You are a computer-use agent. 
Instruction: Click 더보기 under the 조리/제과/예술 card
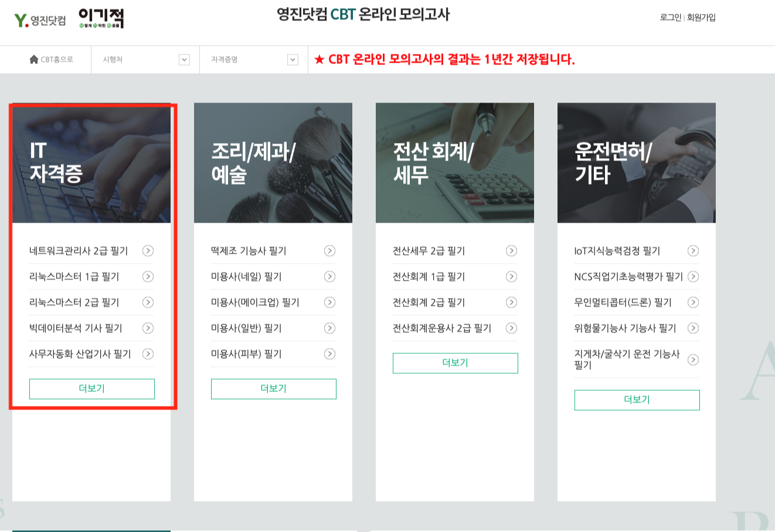click(x=273, y=388)
